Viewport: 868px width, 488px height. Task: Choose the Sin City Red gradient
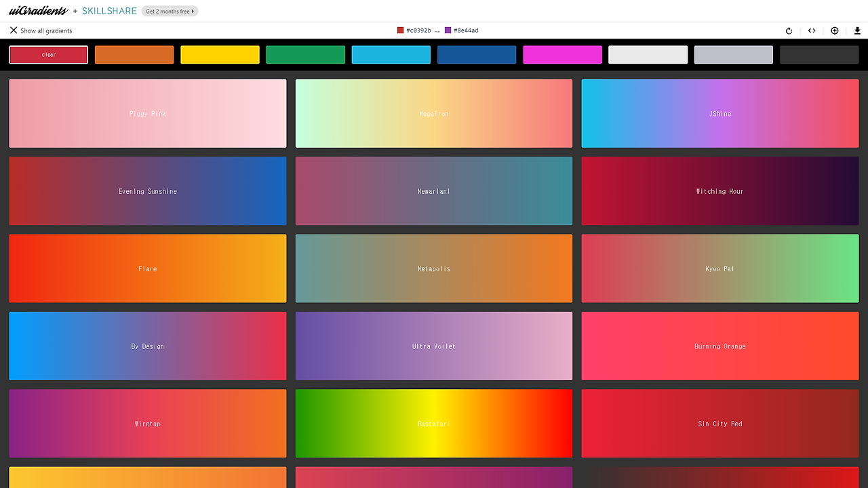[x=720, y=424]
